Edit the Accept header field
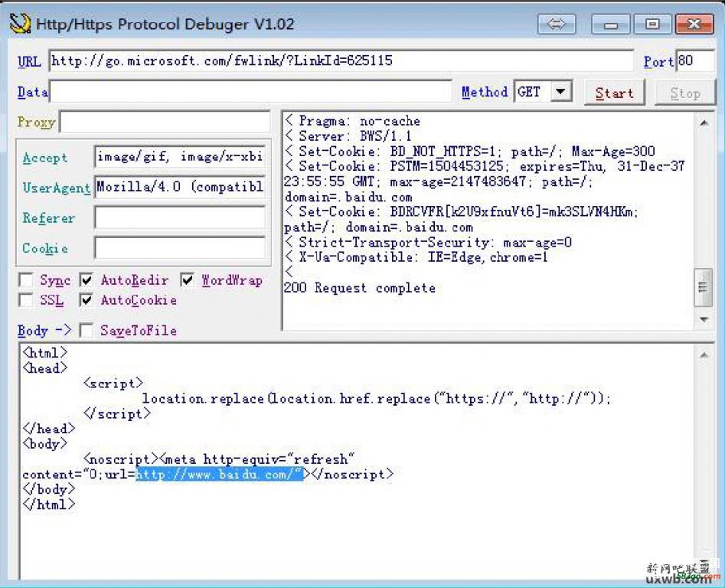 pos(180,157)
